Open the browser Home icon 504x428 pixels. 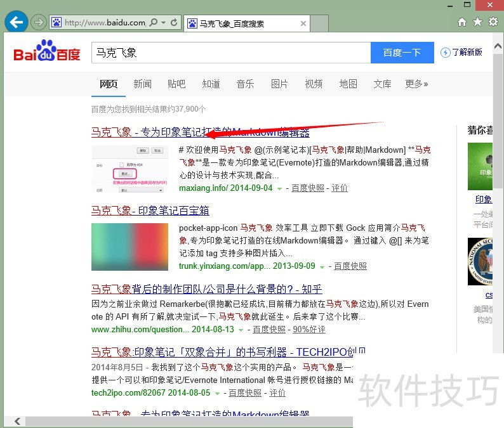point(462,22)
